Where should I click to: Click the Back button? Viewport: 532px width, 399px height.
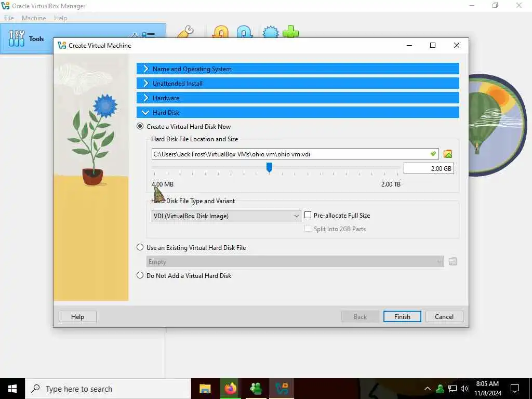[360, 316]
